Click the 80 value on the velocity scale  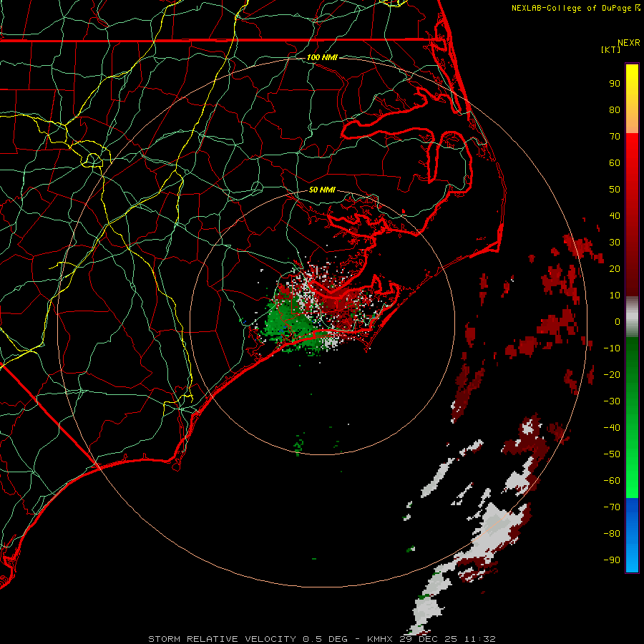coord(615,110)
